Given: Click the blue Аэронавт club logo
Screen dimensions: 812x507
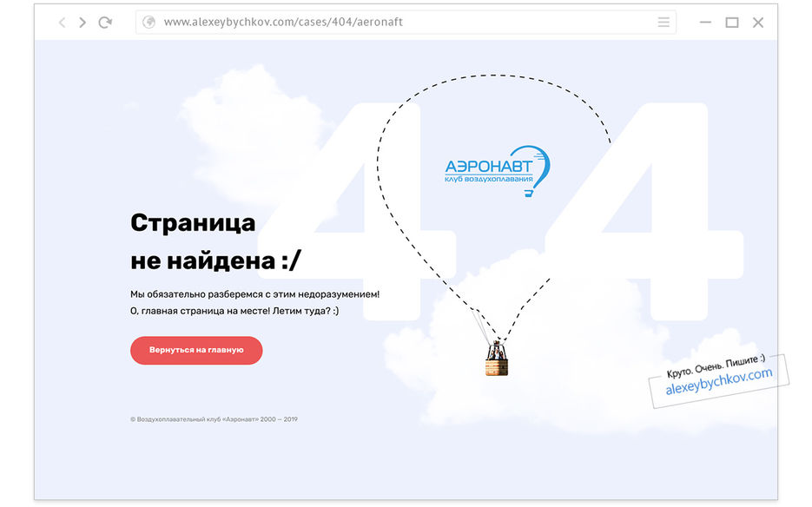Looking at the screenshot, I should pos(497,171).
